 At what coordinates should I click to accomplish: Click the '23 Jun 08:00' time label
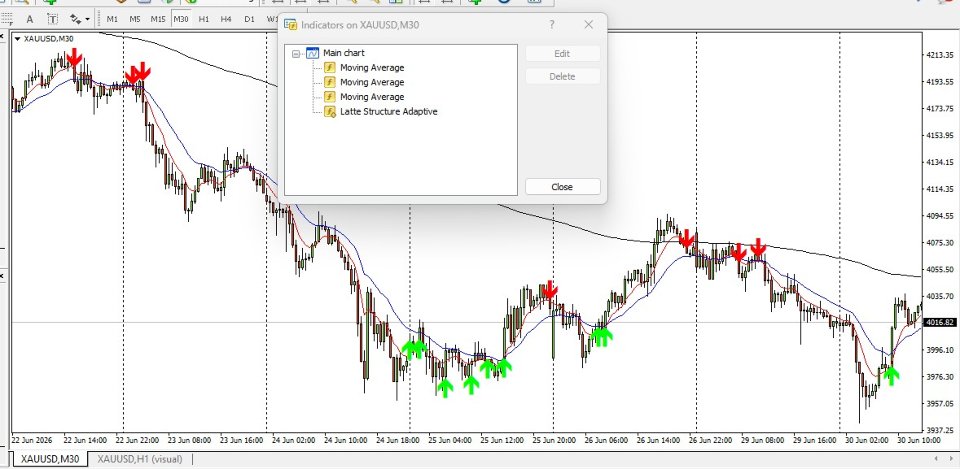(189, 440)
